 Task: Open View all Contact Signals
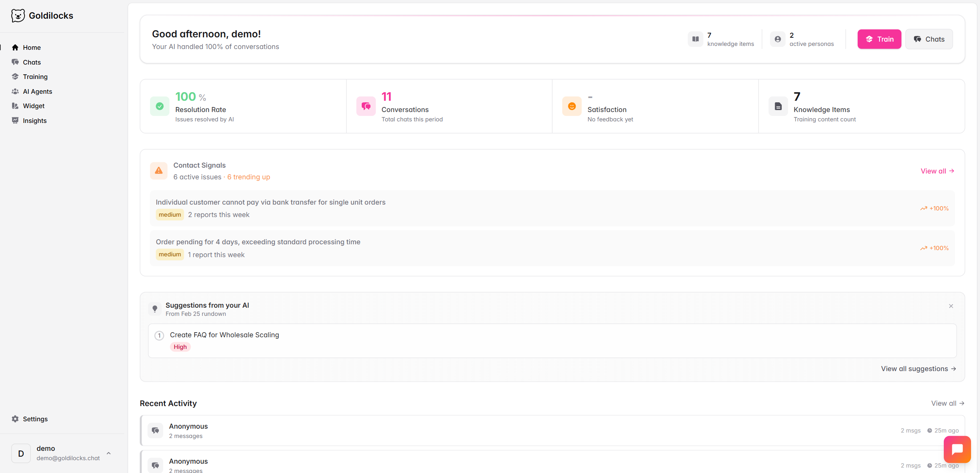point(937,171)
